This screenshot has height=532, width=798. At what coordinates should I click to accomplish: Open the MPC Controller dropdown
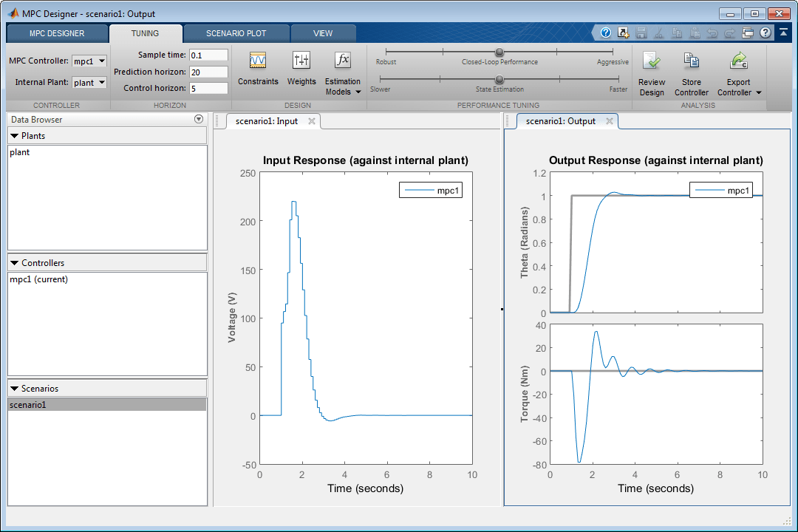89,61
